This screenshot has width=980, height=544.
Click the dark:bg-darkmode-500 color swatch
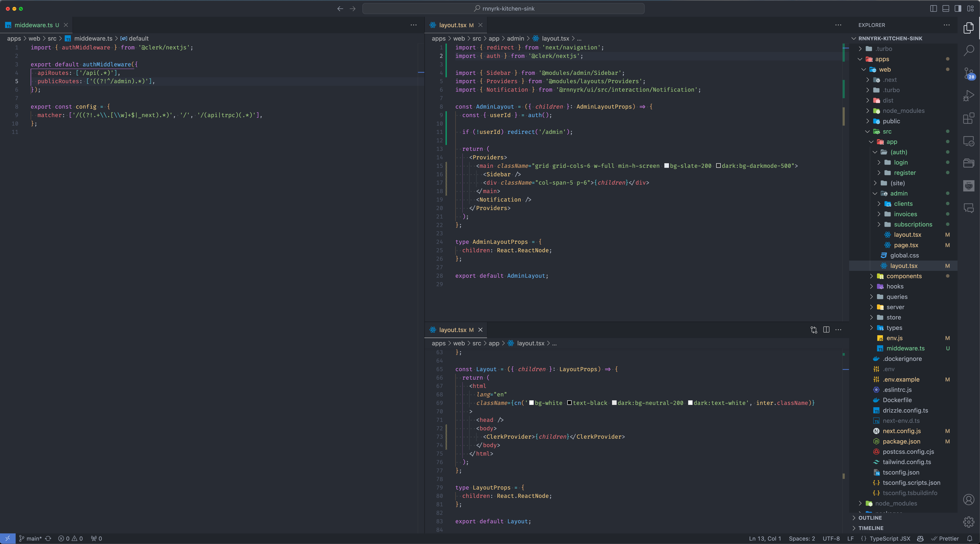[718, 166]
